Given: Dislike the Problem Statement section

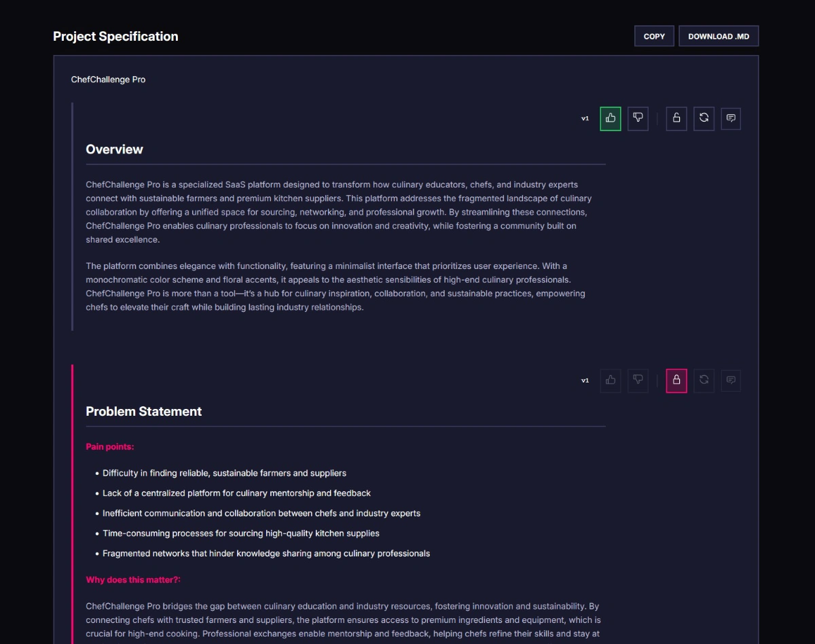Looking at the screenshot, I should click(x=638, y=380).
